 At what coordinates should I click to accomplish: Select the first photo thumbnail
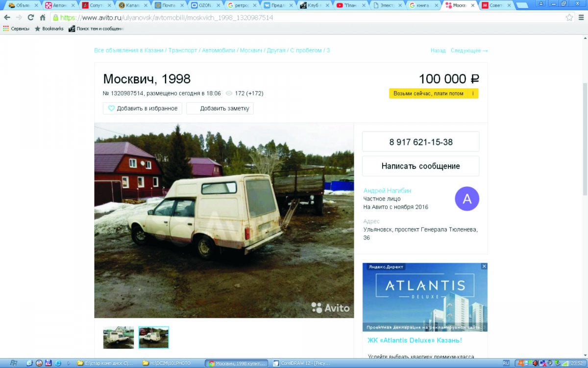tap(119, 338)
